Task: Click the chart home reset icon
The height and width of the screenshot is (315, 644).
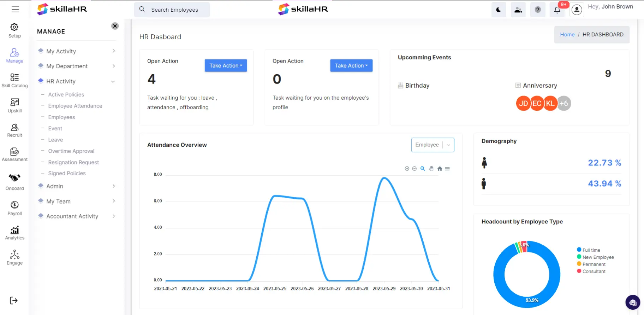Action: tap(440, 169)
